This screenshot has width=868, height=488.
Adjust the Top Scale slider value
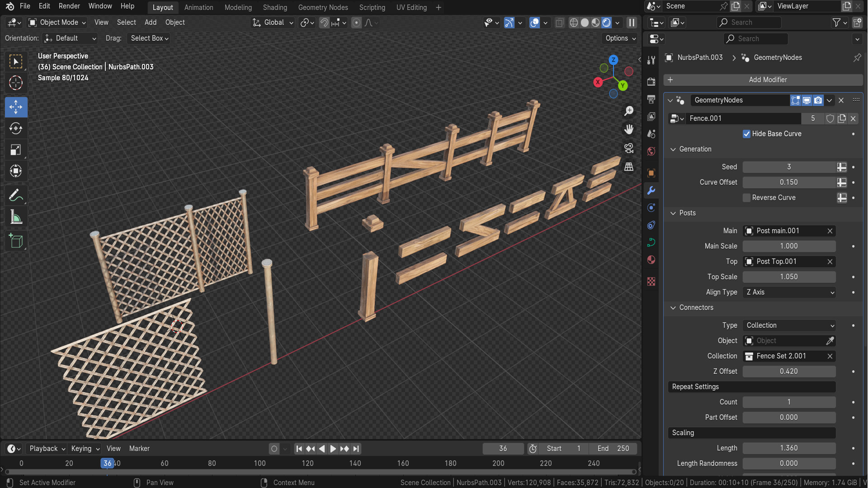pyautogui.click(x=789, y=277)
